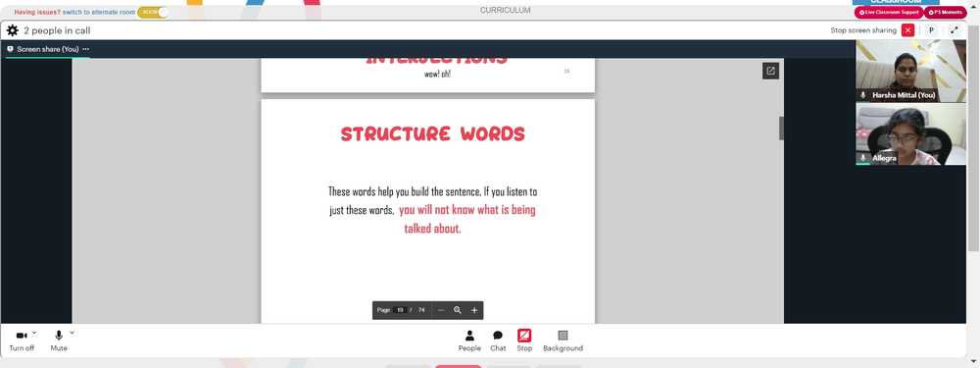Click the P button in call header
980x368 pixels.
931,30
